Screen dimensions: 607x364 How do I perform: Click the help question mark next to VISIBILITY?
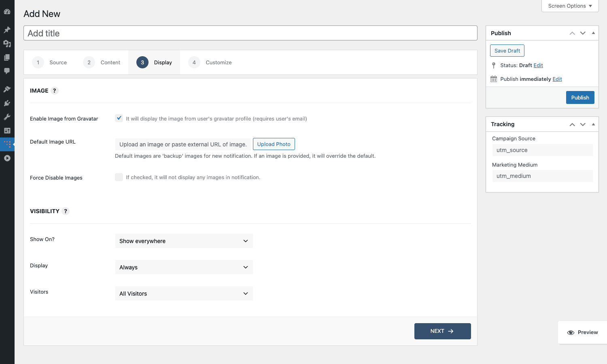coord(66,211)
